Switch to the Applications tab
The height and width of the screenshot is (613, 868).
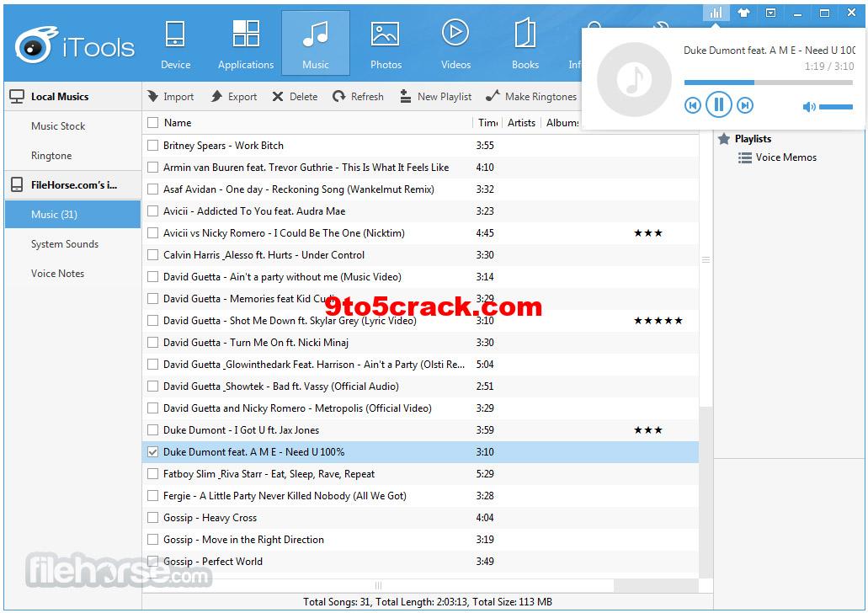pos(246,44)
